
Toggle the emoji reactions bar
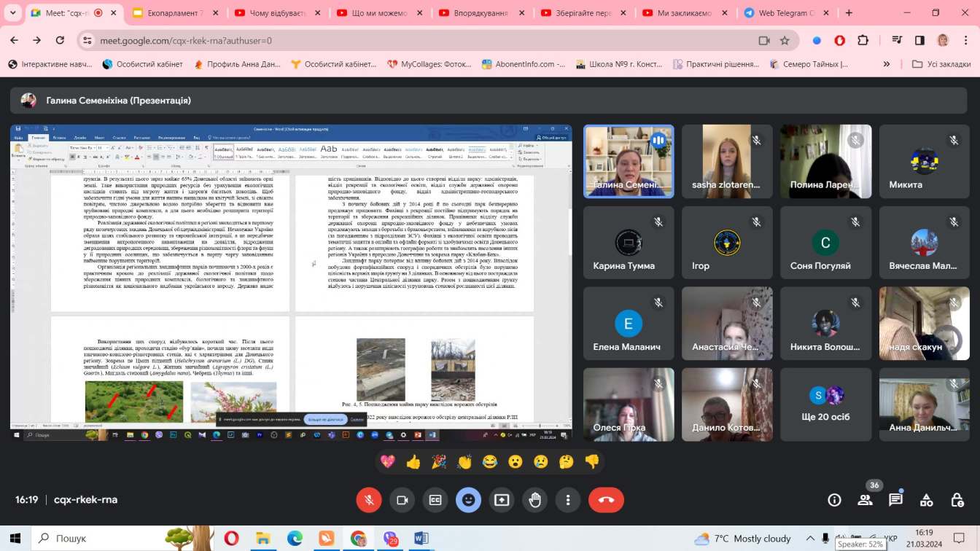click(469, 500)
